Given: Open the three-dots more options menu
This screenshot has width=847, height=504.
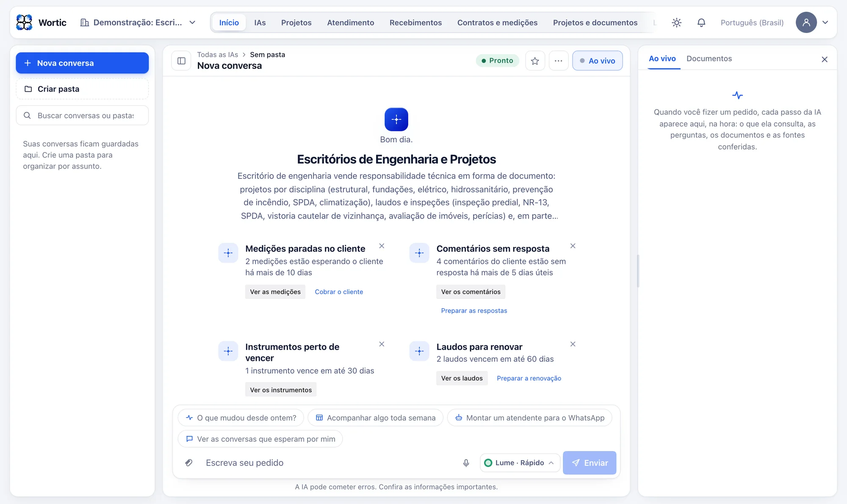Looking at the screenshot, I should click(559, 61).
